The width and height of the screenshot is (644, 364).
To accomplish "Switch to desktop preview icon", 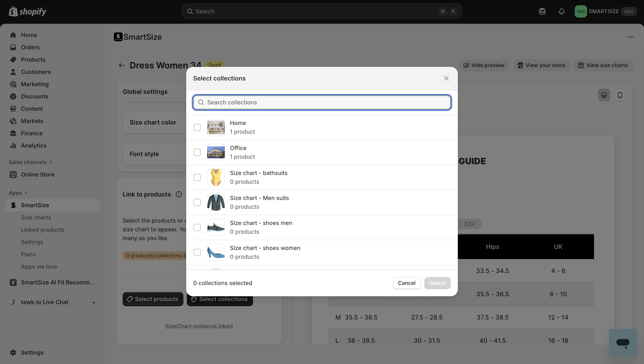I will click(604, 95).
